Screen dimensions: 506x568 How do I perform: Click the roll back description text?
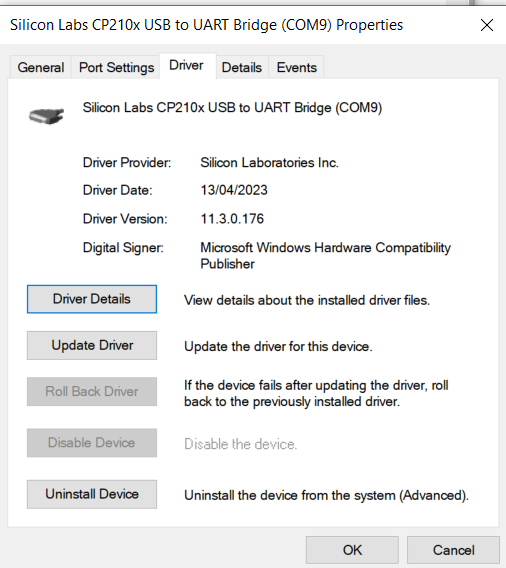point(316,393)
